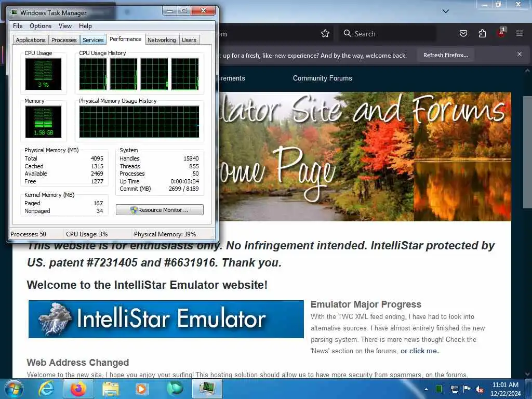Click the network connection tray icon
Viewport: 532px width, 399px height.
[455, 389]
